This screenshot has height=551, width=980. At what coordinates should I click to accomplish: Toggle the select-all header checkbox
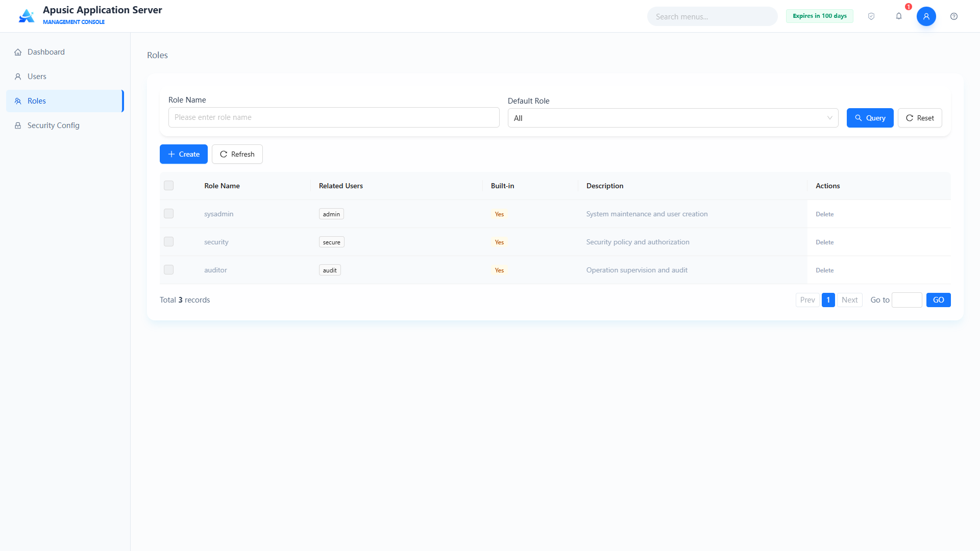(x=168, y=186)
